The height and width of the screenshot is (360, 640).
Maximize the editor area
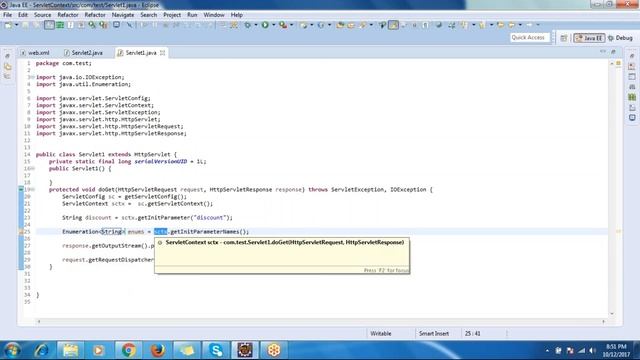(x=613, y=52)
